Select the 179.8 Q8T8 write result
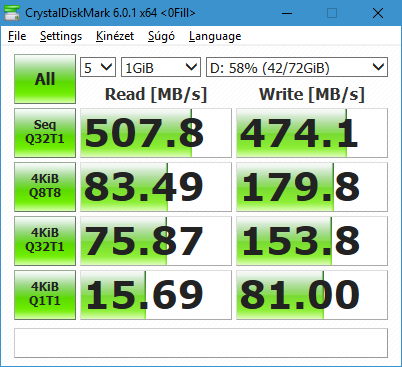This screenshot has height=367, width=402. pyautogui.click(x=312, y=187)
